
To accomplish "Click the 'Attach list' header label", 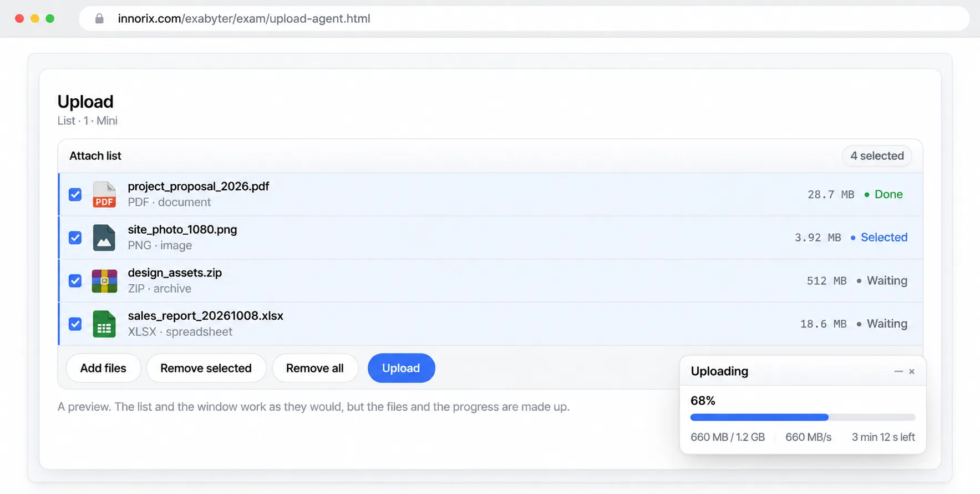I will point(95,156).
